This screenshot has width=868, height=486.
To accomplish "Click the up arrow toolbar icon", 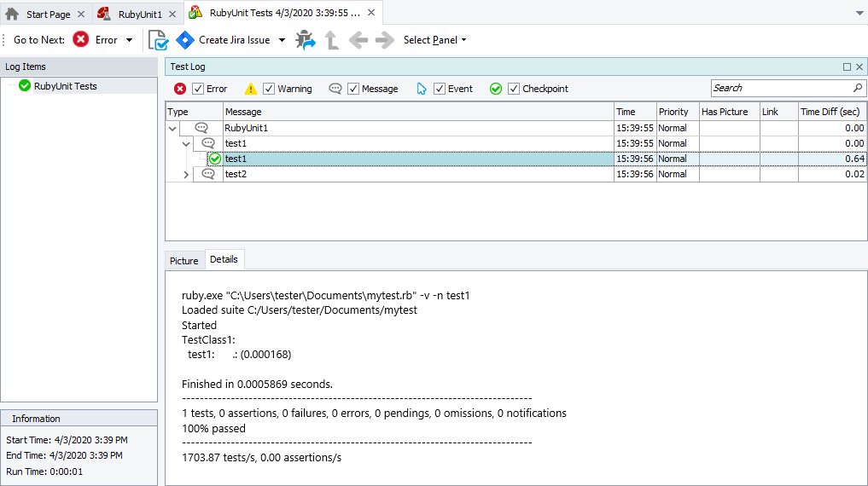I will pyautogui.click(x=332, y=40).
